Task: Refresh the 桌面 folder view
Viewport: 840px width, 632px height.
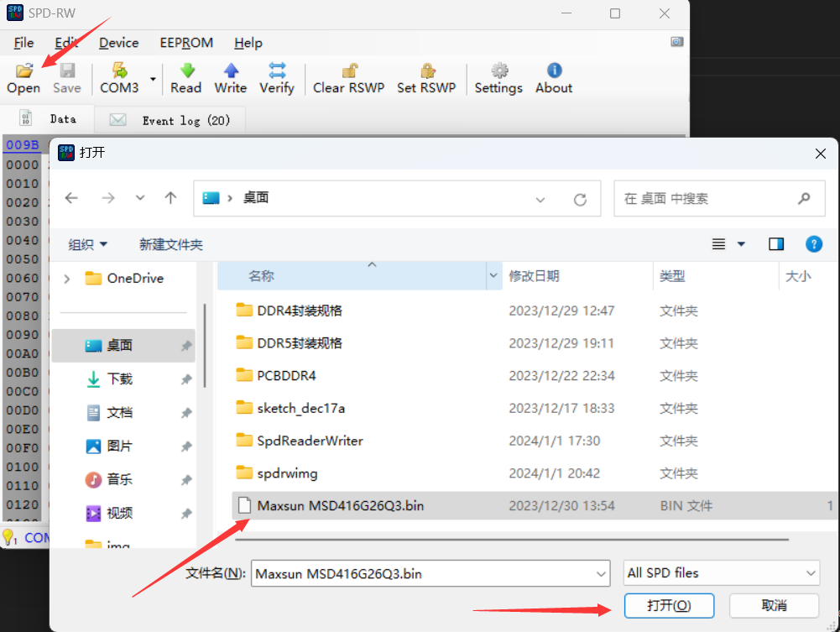Action: pyautogui.click(x=580, y=200)
